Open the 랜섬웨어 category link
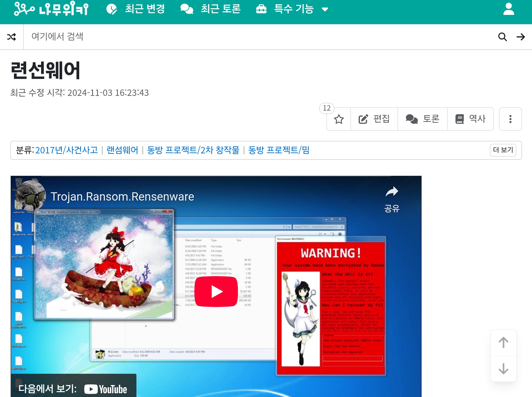 pos(122,150)
